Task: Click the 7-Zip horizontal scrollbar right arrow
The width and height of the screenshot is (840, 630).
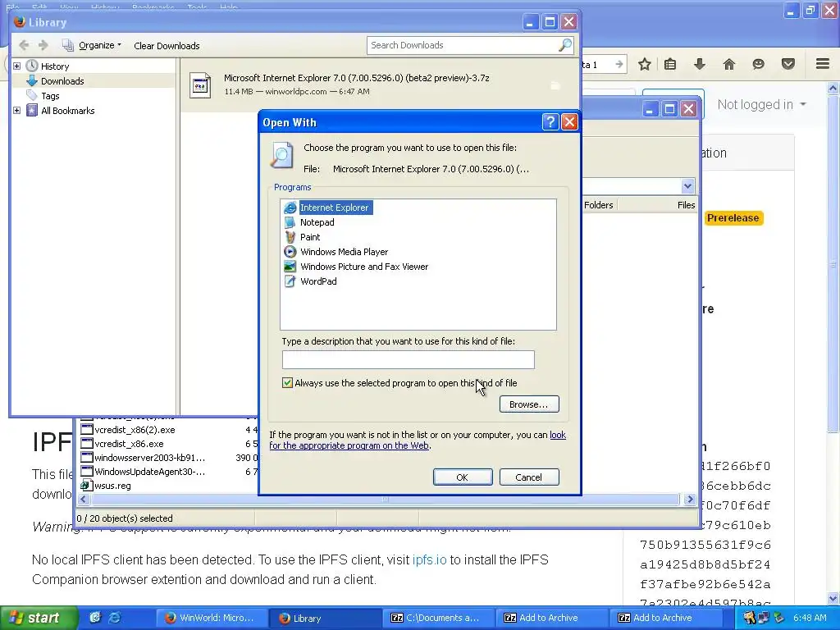Action: tap(689, 500)
